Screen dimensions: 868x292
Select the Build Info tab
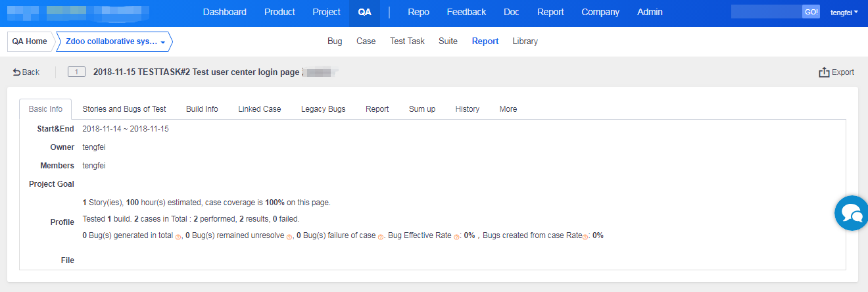tap(202, 109)
